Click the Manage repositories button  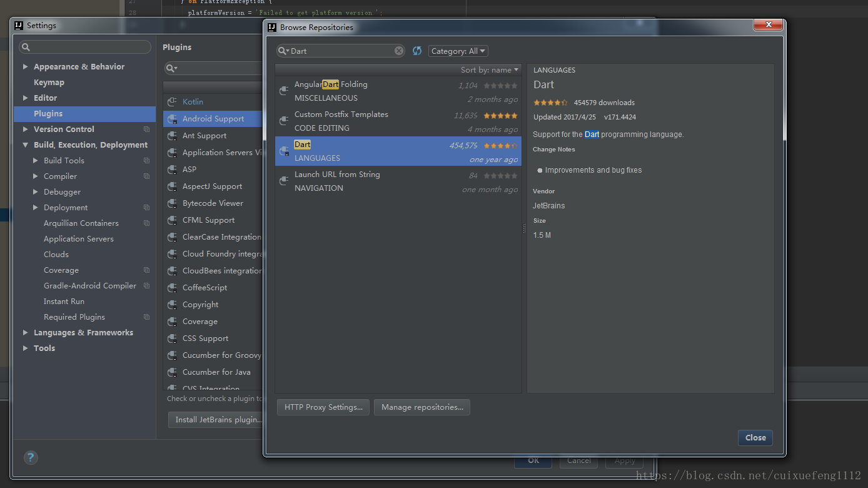pyautogui.click(x=422, y=407)
